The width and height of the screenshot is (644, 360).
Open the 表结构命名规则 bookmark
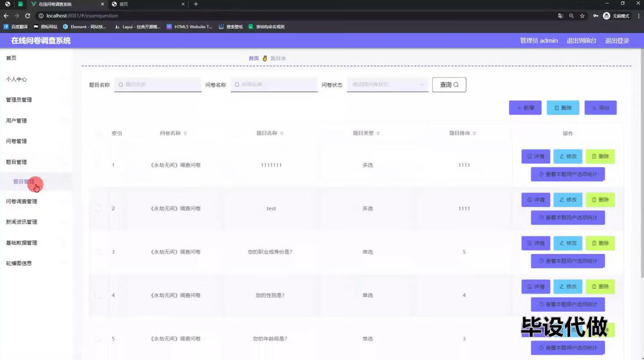(267, 27)
